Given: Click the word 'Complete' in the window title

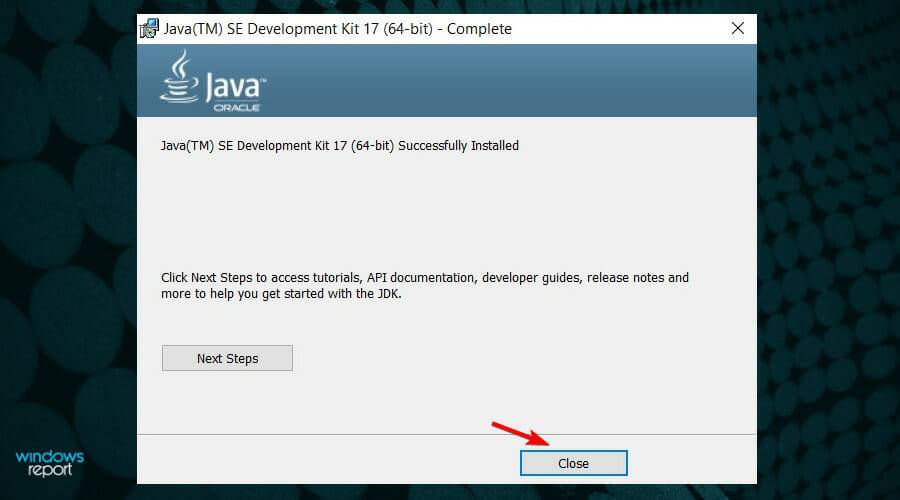Looking at the screenshot, I should point(479,29).
